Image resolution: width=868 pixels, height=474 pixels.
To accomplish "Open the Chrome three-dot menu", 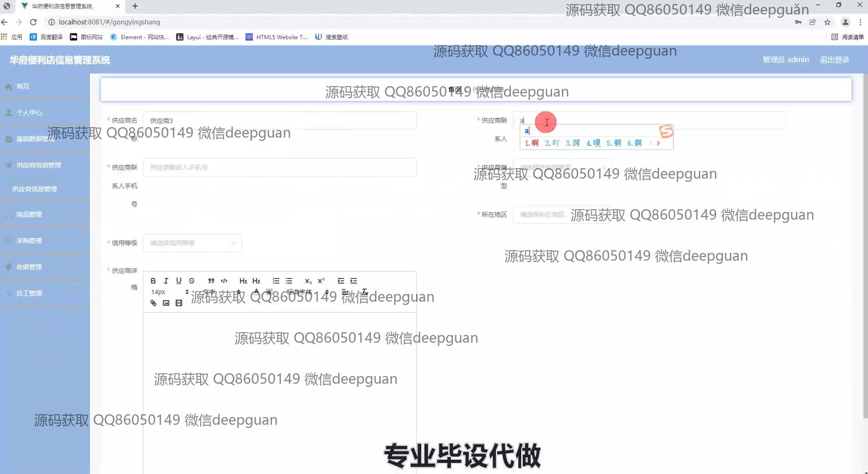I will coord(860,22).
